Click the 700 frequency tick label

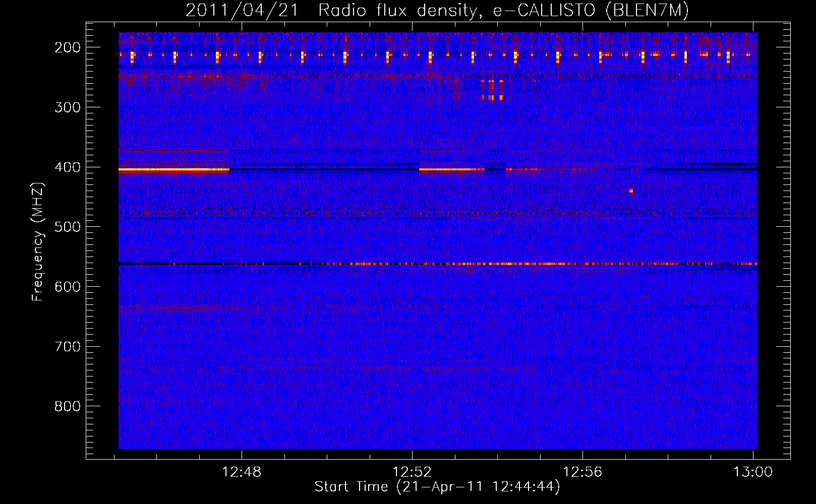click(68, 347)
